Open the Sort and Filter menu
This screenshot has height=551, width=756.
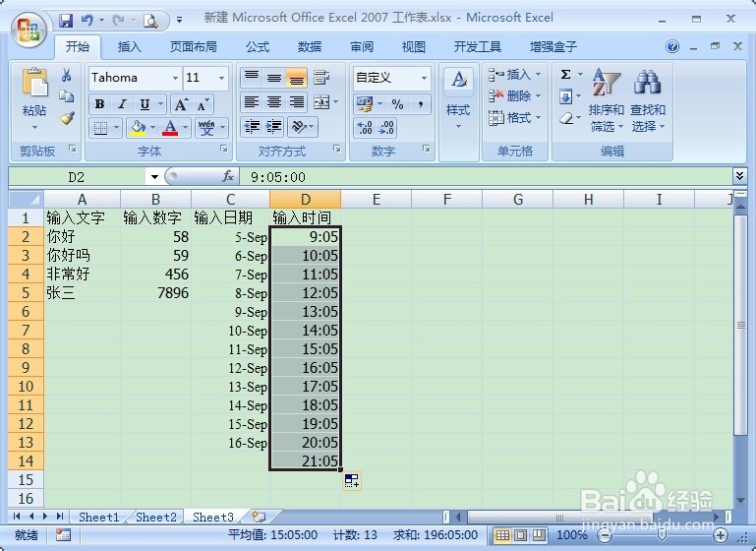pos(606,100)
